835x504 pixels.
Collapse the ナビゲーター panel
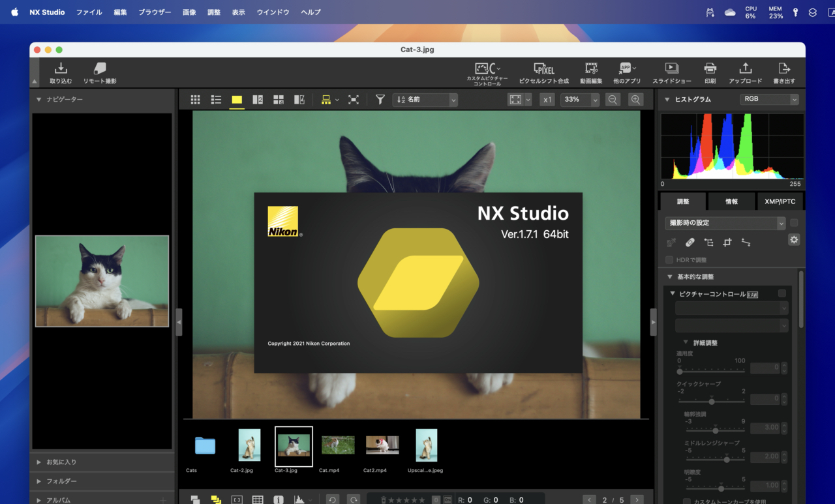pos(39,100)
